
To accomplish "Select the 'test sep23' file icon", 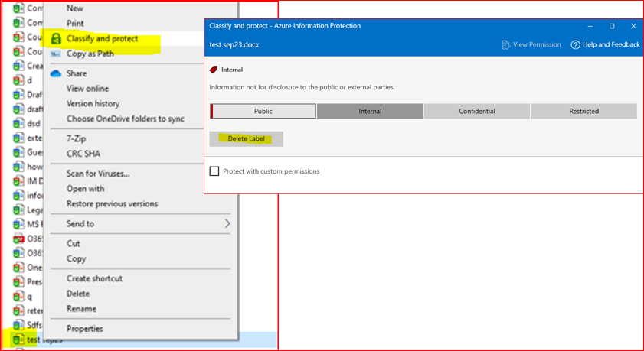I will click(18, 340).
